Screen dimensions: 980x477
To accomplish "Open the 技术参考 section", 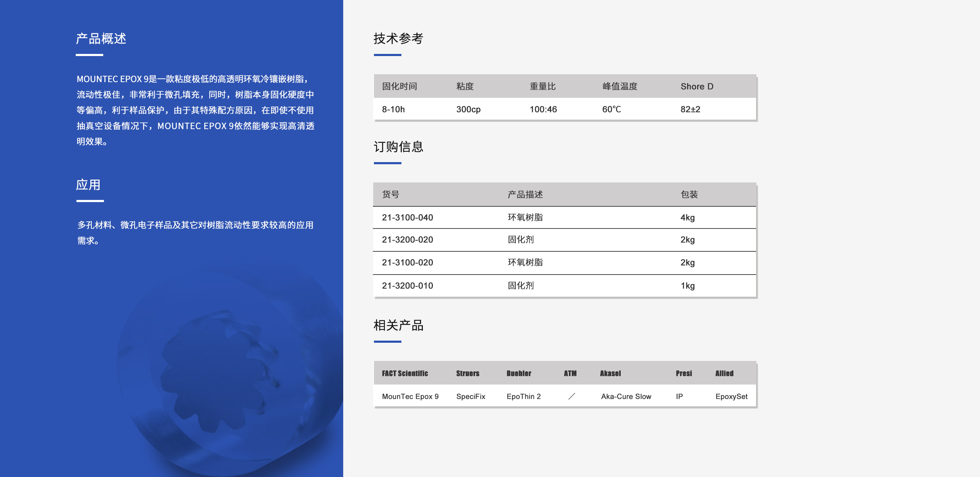I will (399, 38).
